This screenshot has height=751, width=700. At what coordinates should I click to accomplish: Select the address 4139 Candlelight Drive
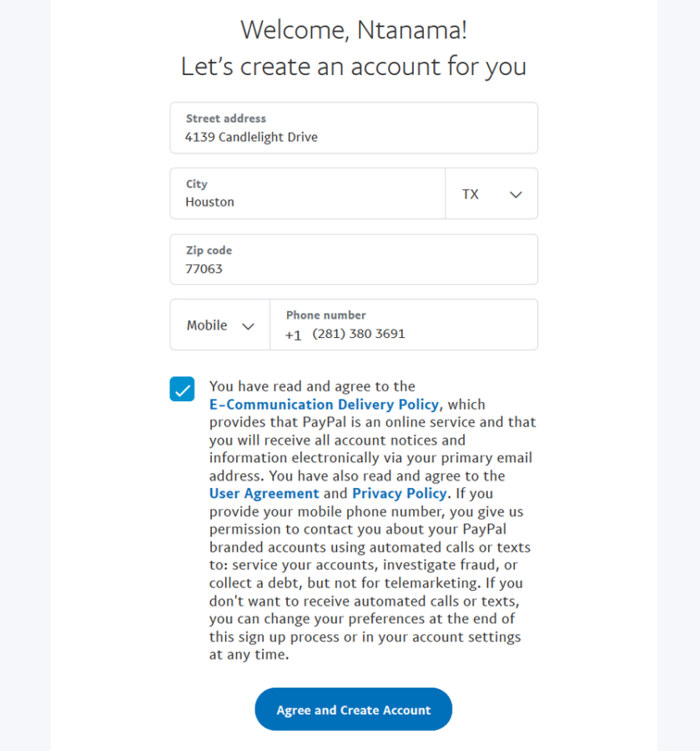tap(250, 137)
